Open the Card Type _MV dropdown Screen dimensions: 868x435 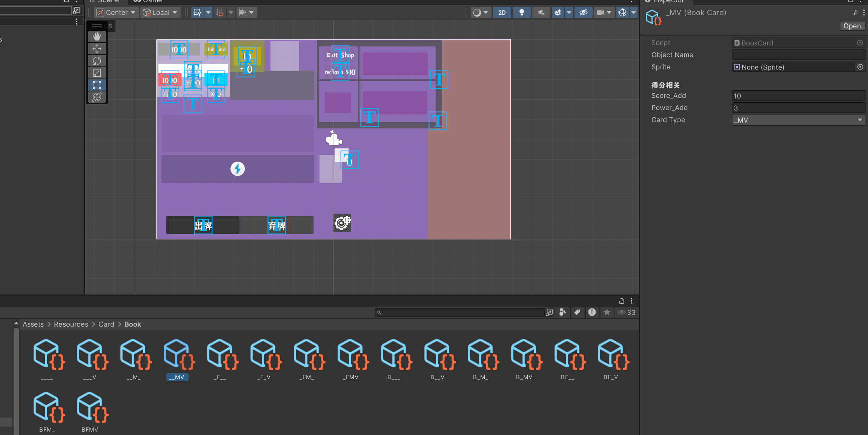point(798,120)
